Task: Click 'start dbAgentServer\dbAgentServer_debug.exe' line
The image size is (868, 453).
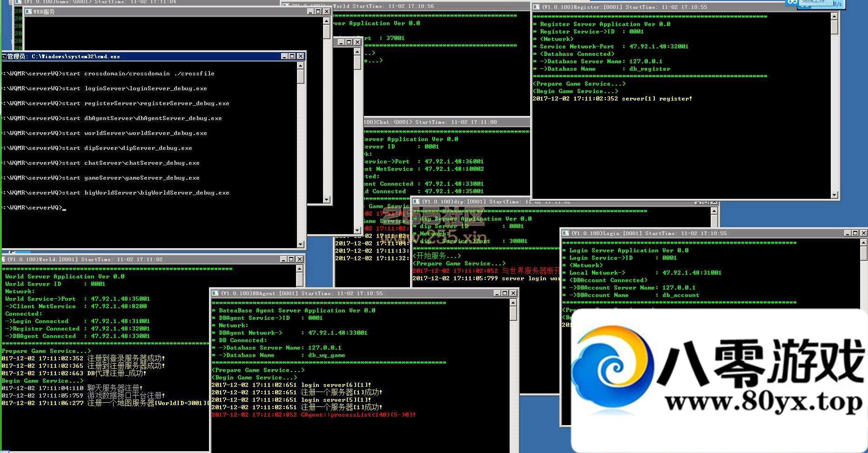Action: [141, 118]
